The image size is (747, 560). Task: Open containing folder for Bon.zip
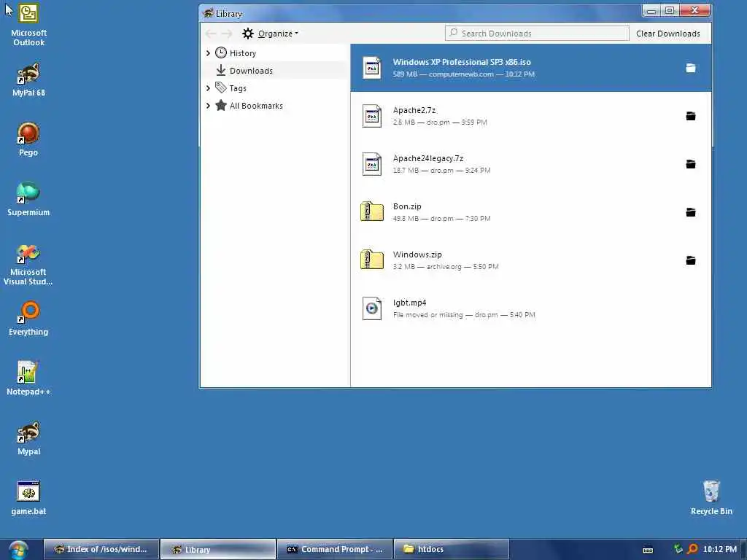(x=690, y=212)
